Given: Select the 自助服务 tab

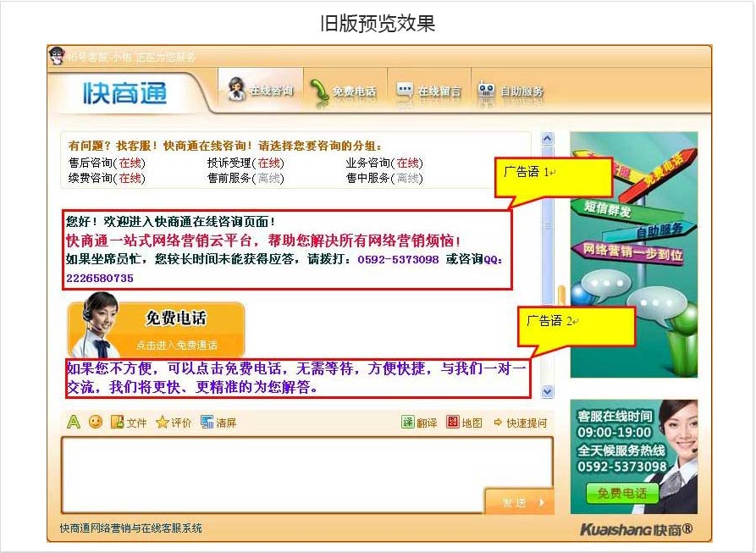Looking at the screenshot, I should (x=511, y=91).
